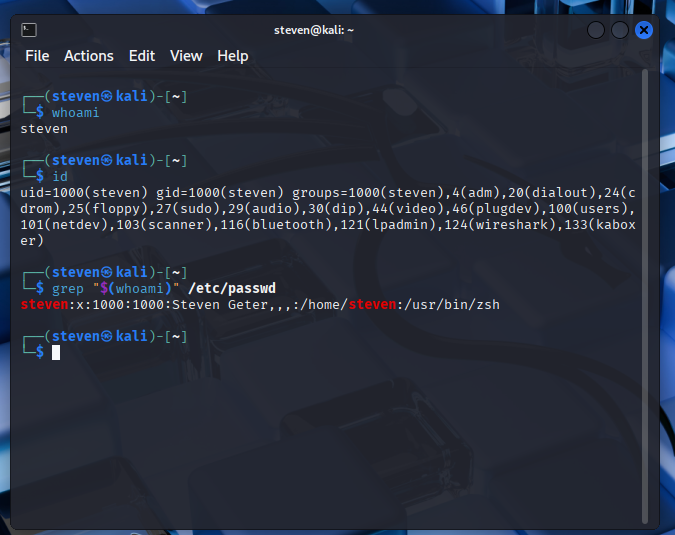Click the 'id' command at the second prompt

point(60,176)
